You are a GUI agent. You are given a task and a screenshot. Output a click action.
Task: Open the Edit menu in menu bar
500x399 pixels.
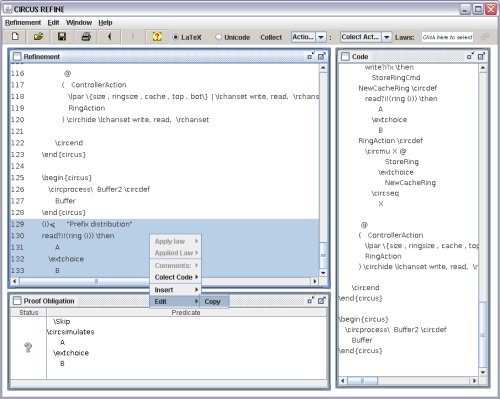[x=53, y=23]
